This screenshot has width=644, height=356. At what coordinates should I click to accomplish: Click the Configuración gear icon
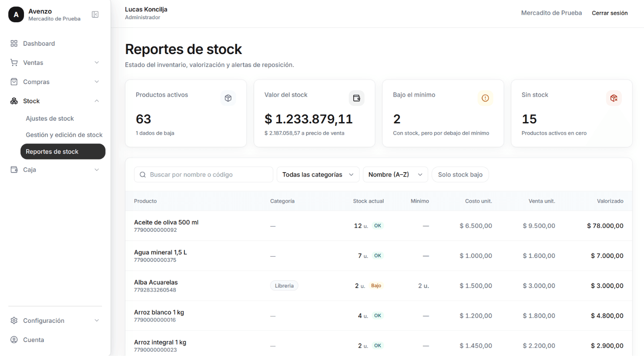coord(14,321)
